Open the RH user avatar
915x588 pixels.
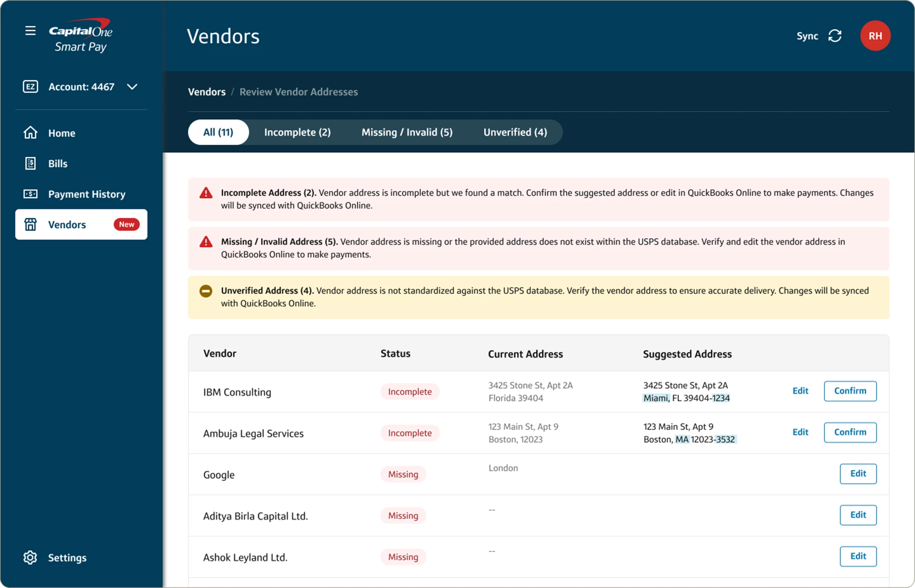pos(875,36)
